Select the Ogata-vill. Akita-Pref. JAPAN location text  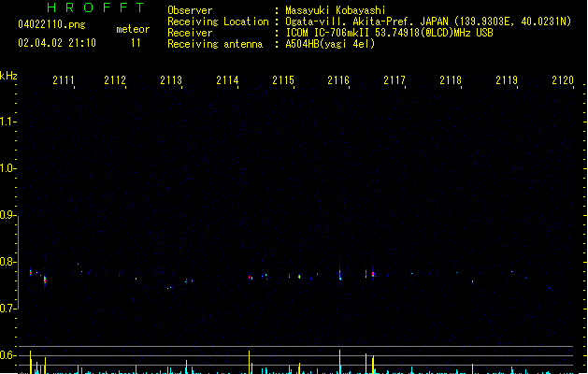coord(428,22)
